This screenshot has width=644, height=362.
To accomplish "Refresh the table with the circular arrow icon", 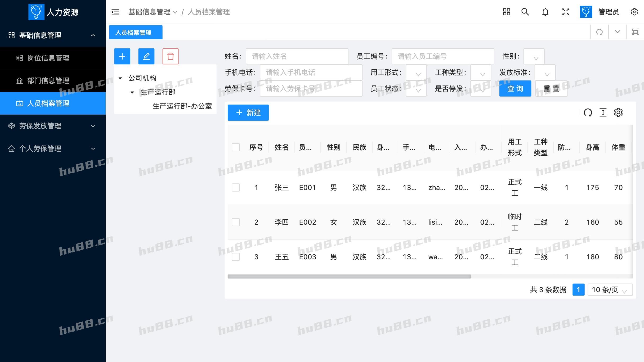I will pyautogui.click(x=588, y=112).
